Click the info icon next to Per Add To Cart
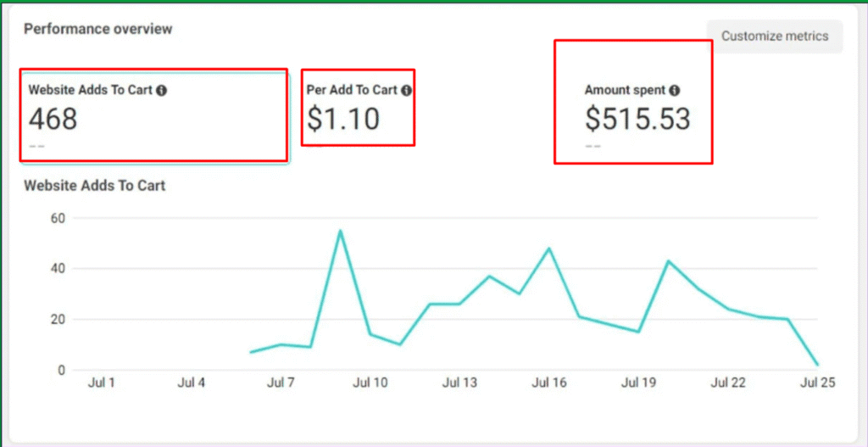Image resolution: width=868 pixels, height=447 pixels. (x=406, y=91)
